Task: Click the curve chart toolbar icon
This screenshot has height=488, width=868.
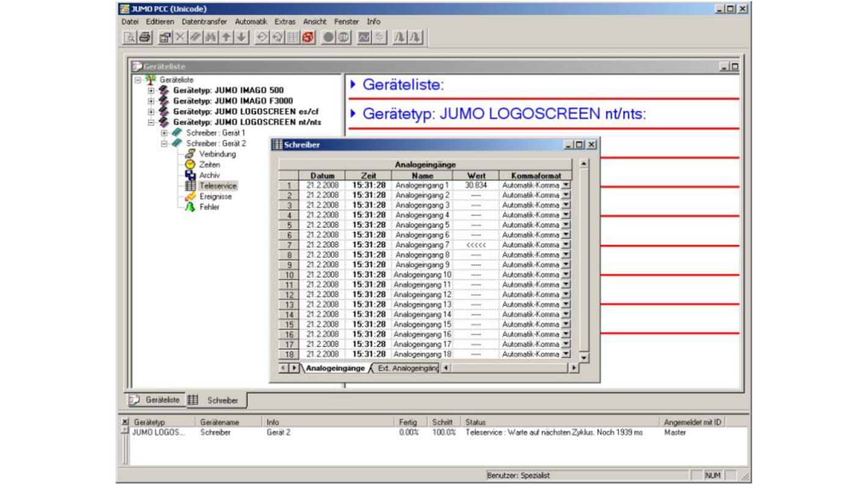Action: (364, 37)
